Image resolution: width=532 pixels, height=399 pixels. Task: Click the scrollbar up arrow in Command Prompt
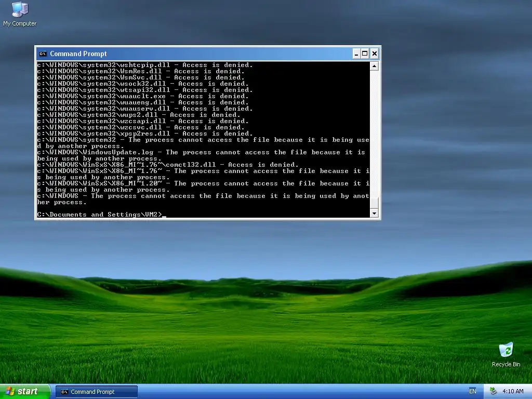tap(374, 66)
